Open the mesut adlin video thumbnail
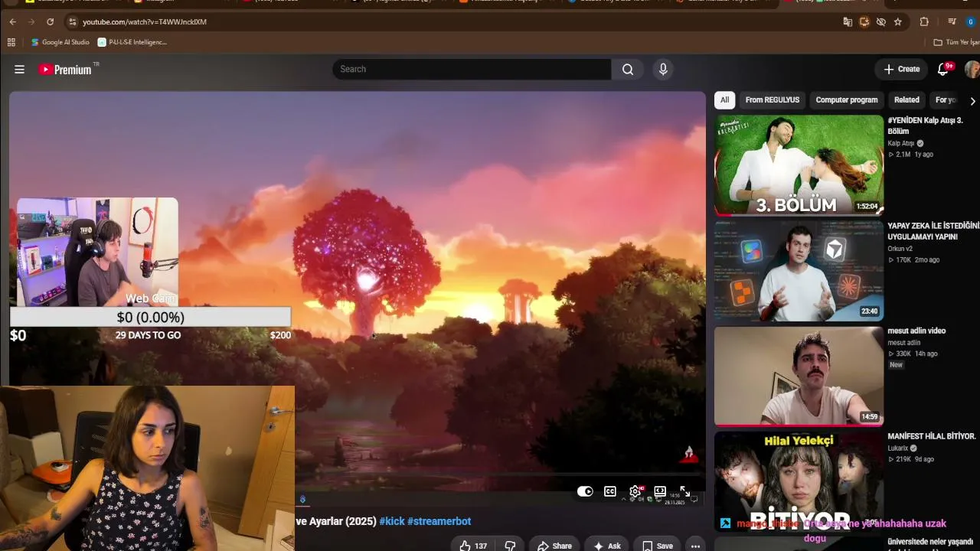This screenshot has width=980, height=551. click(799, 376)
